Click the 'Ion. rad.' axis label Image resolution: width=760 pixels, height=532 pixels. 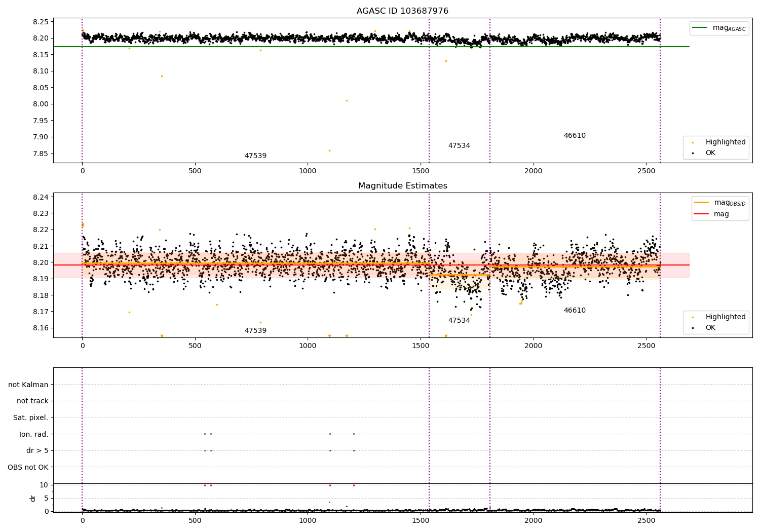(x=34, y=434)
